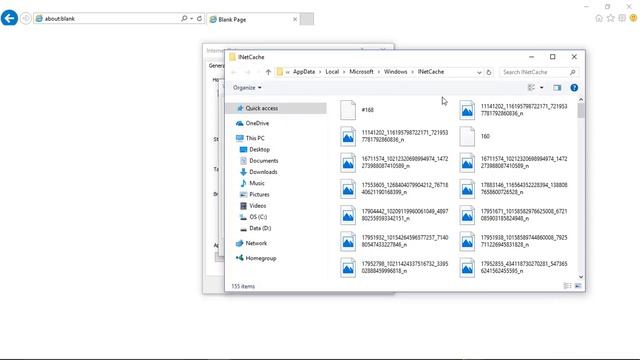
Task: Click Local in the breadcrumb path
Action: click(332, 72)
